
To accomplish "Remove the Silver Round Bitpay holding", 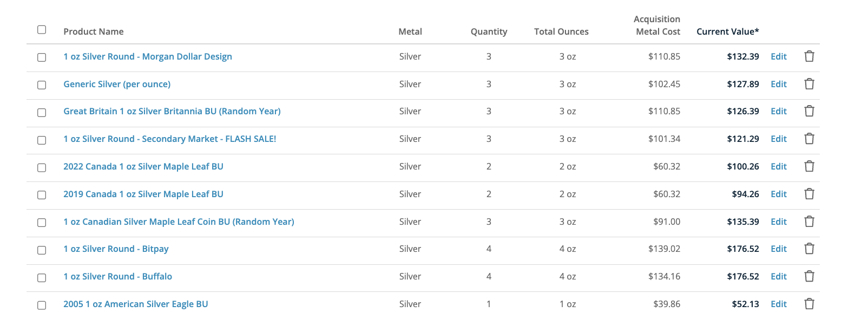I will (809, 249).
